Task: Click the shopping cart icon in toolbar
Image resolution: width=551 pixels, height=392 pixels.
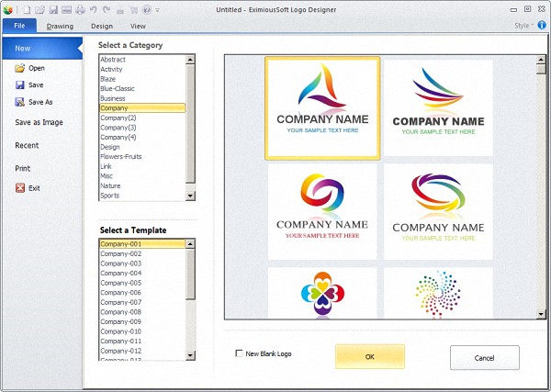Action: tap(133, 9)
